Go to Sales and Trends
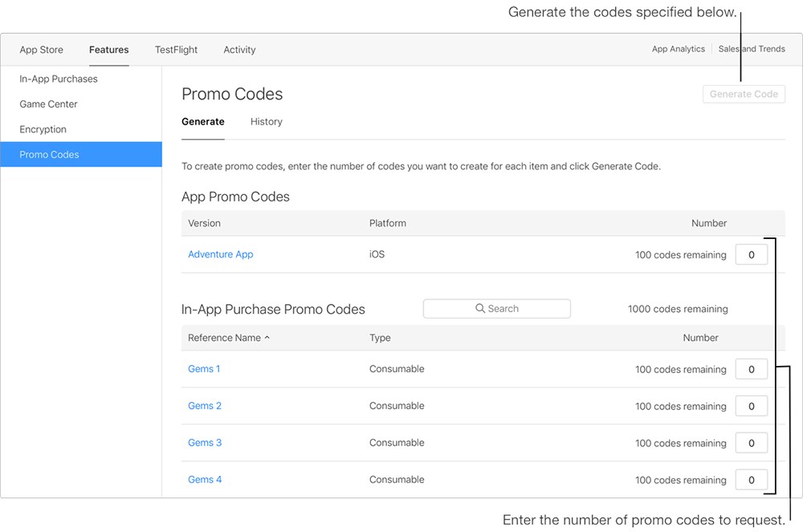 tap(752, 49)
